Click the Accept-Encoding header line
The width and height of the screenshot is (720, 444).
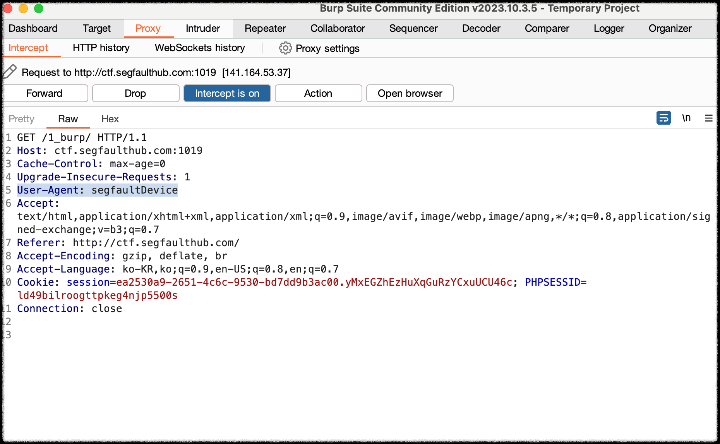pyautogui.click(x=122, y=256)
